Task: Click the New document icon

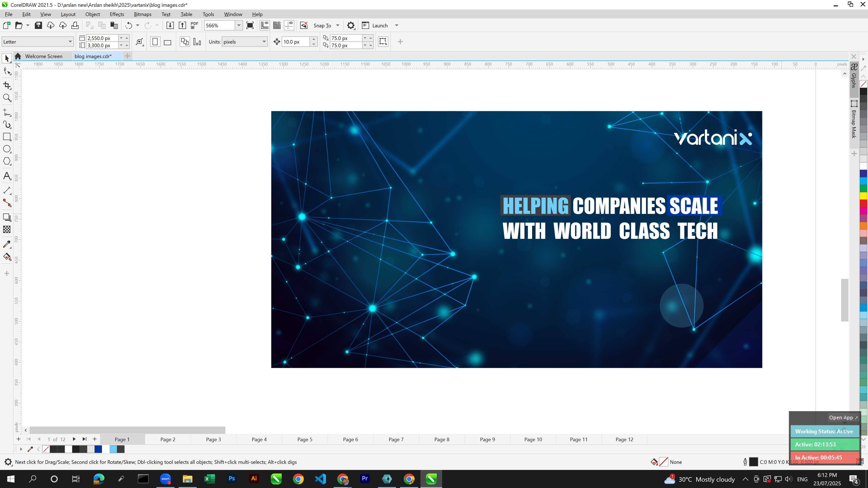Action: (6, 25)
